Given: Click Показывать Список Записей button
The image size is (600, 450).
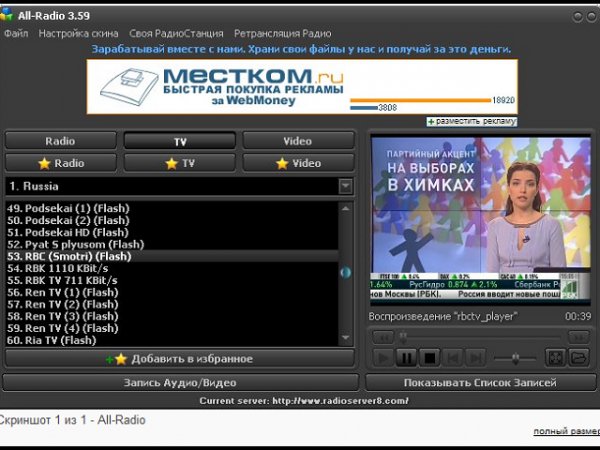Looking at the screenshot, I should pyautogui.click(x=481, y=383).
